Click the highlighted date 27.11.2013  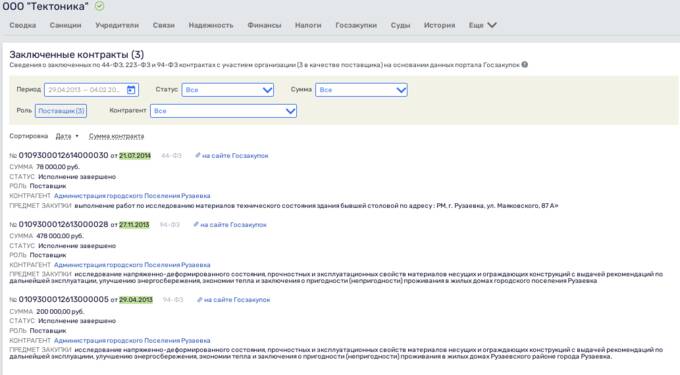(134, 225)
